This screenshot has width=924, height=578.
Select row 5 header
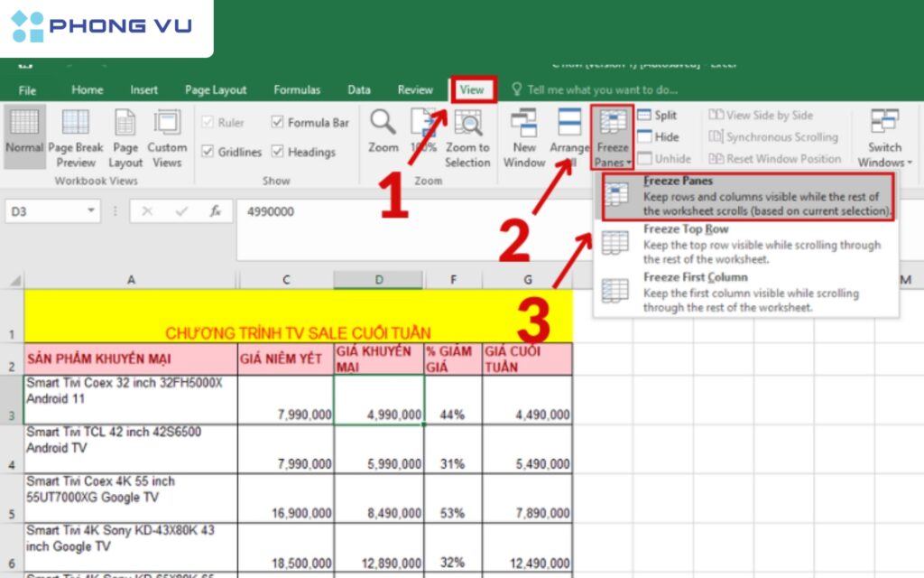(x=12, y=499)
